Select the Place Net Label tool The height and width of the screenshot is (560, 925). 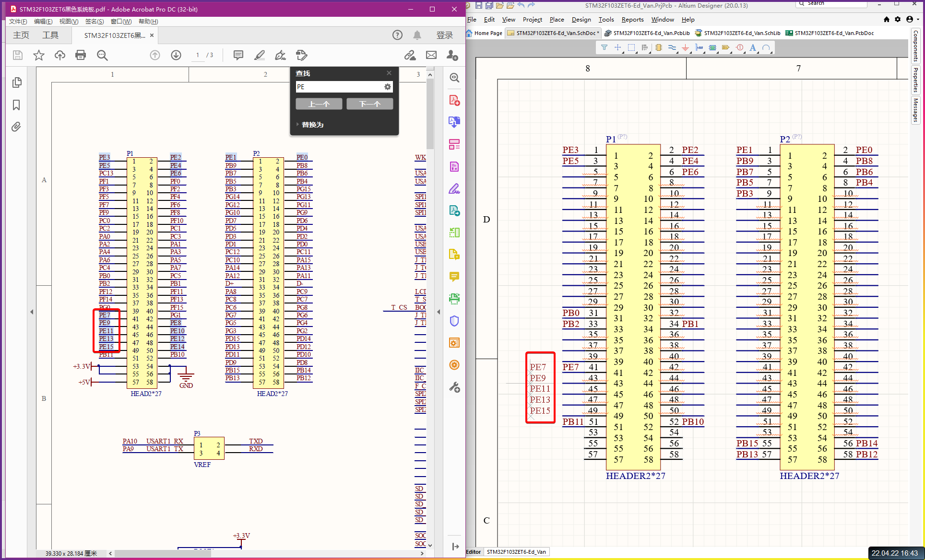(726, 47)
